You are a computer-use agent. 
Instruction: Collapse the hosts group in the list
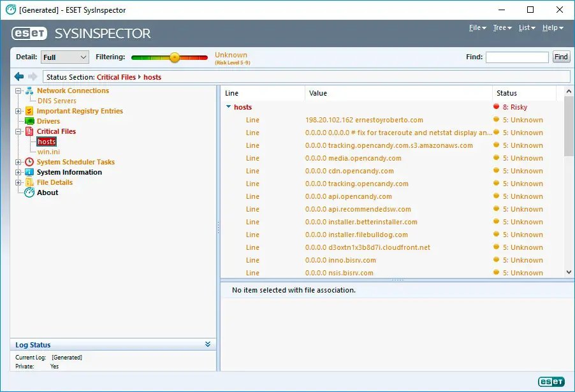pyautogui.click(x=228, y=107)
